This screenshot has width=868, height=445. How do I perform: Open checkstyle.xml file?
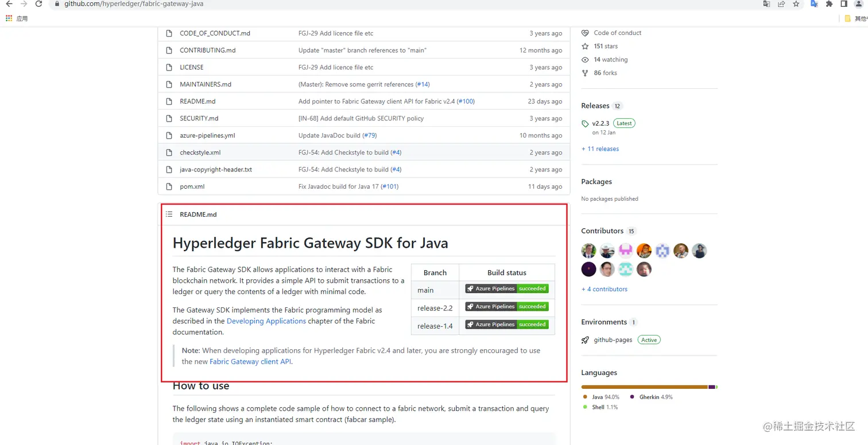[x=200, y=153]
